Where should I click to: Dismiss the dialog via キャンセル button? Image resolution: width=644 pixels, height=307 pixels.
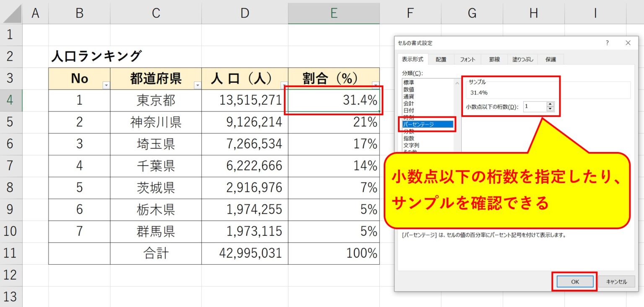click(616, 281)
